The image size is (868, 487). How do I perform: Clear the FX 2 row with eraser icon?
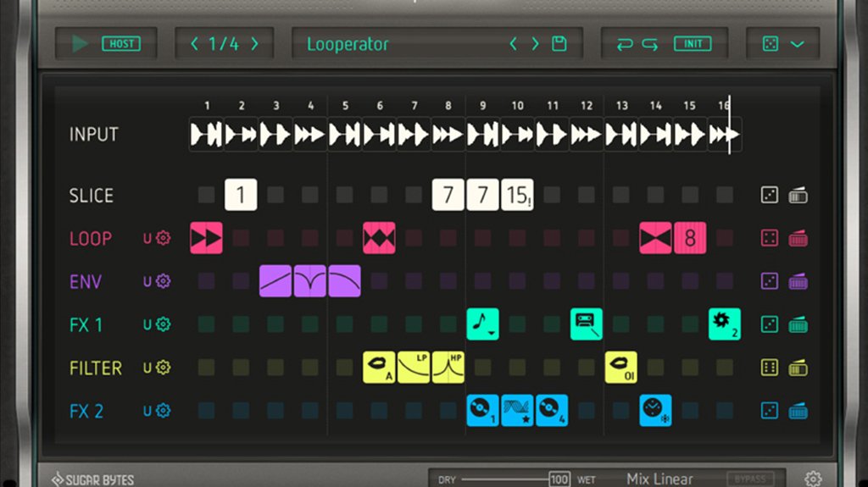(x=798, y=411)
